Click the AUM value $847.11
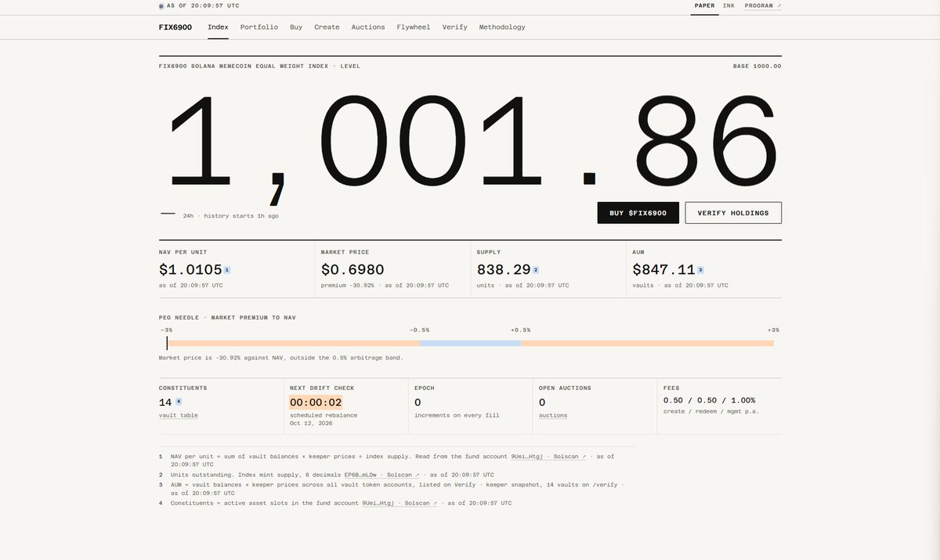The image size is (940, 560). [664, 269]
